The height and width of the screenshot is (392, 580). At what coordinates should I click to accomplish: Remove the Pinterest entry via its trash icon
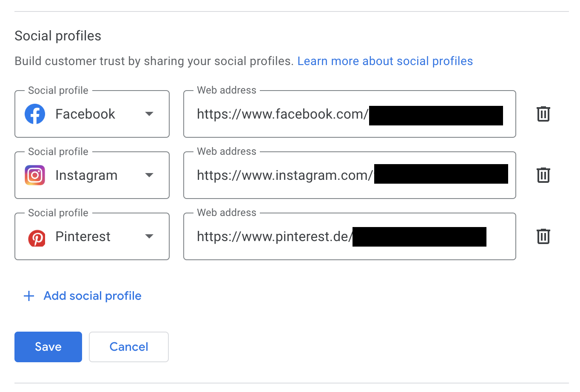point(543,236)
